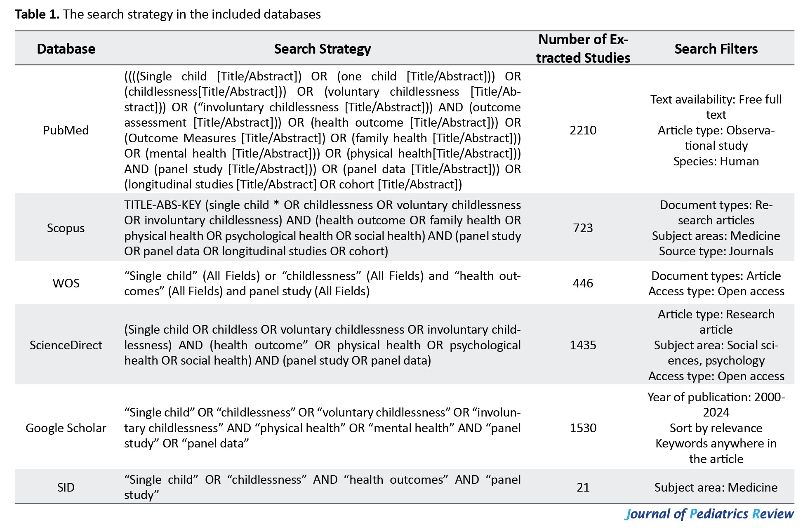Click the 1530 extracted studies value
Screen dimensions: 810x532
click(583, 428)
